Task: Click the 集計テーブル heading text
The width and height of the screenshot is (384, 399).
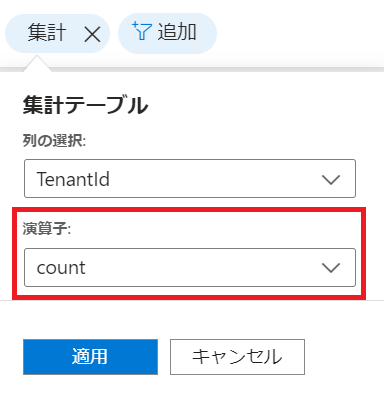Action: pos(85,105)
